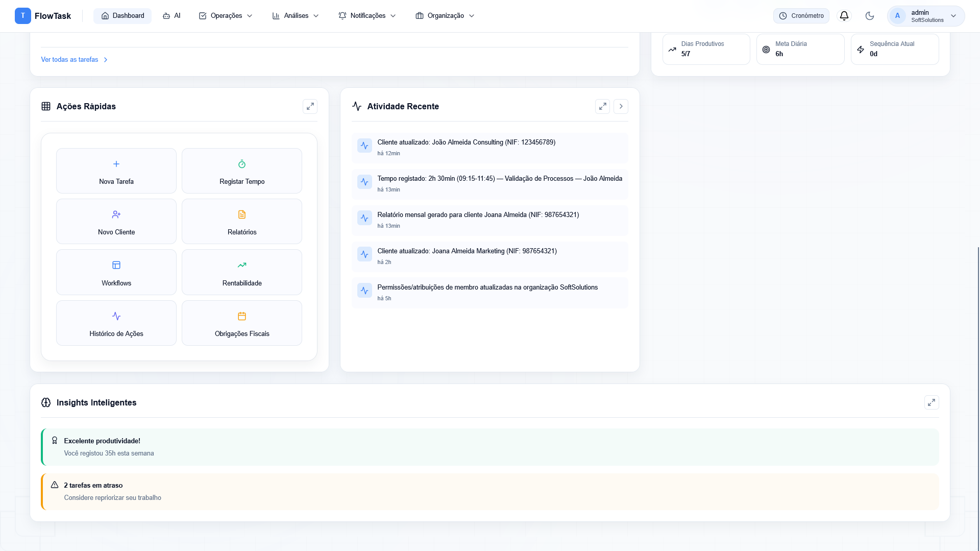Switch to the AI menu item
The width and height of the screenshot is (980, 551).
[x=171, y=16]
